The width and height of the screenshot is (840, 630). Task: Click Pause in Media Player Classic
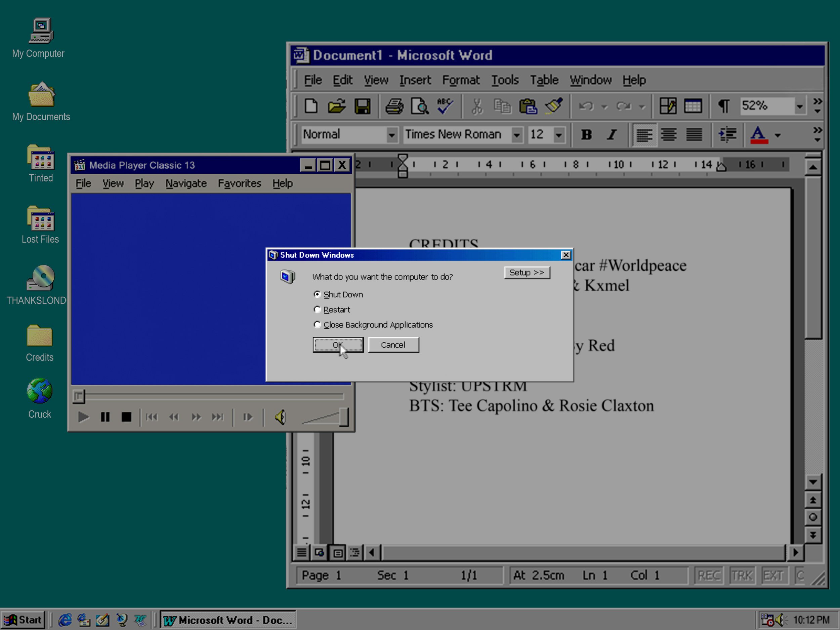pyautogui.click(x=105, y=417)
